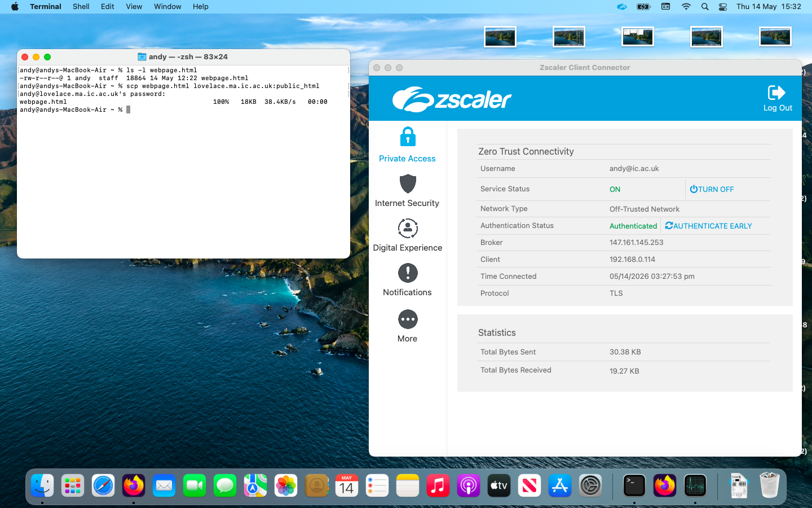Screen dimensions: 812x508
Task: Click Protocol value TLS
Action: [616, 294]
